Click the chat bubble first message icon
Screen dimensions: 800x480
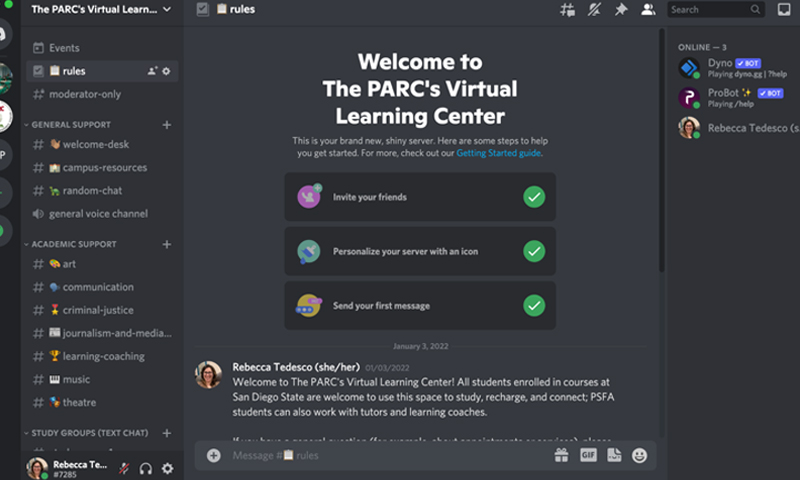coord(309,306)
